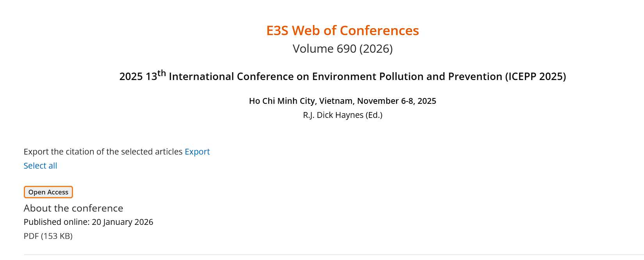Click the International Conference on Environment Pollution title

(x=336, y=77)
